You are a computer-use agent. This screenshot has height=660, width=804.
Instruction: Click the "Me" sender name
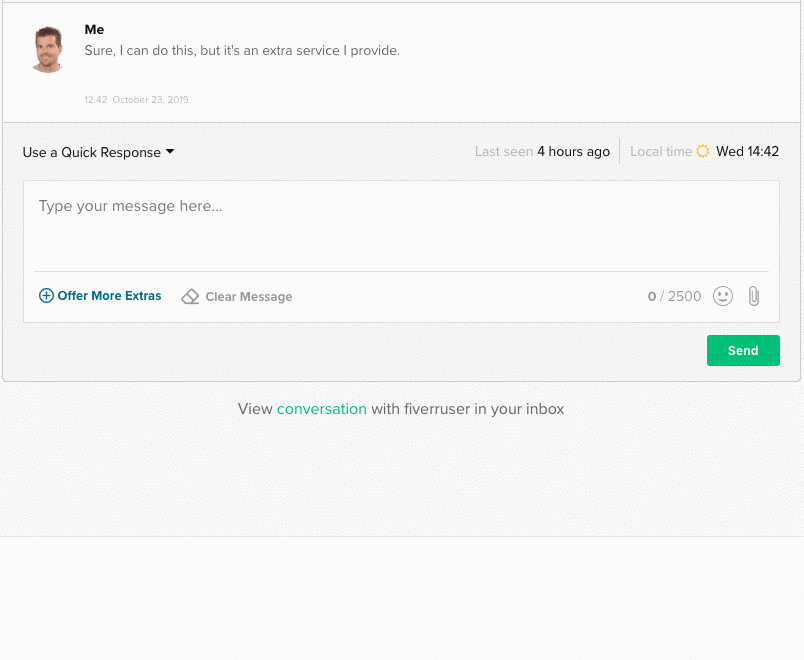tap(94, 30)
